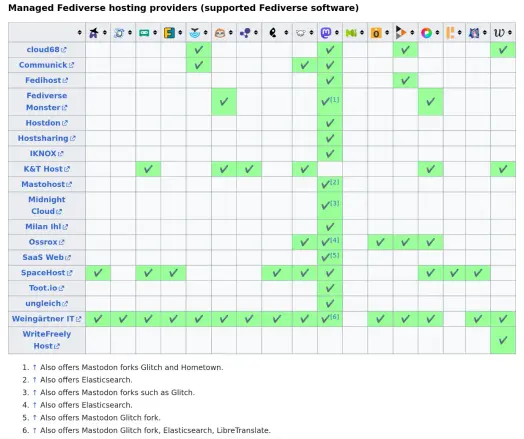This screenshot has height=439, width=524.
Task: Click the Owncast checkmark in Ossrox row
Action: pyautogui.click(x=380, y=242)
